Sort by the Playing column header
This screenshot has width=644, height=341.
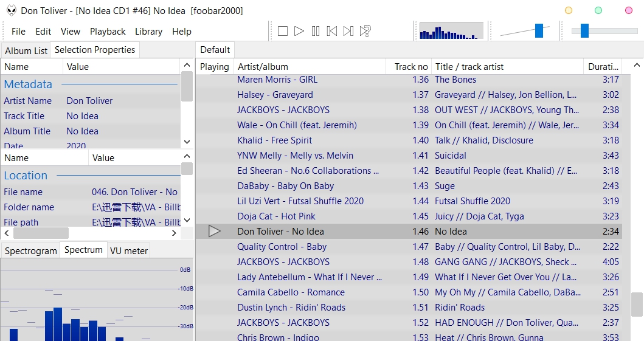[215, 67]
